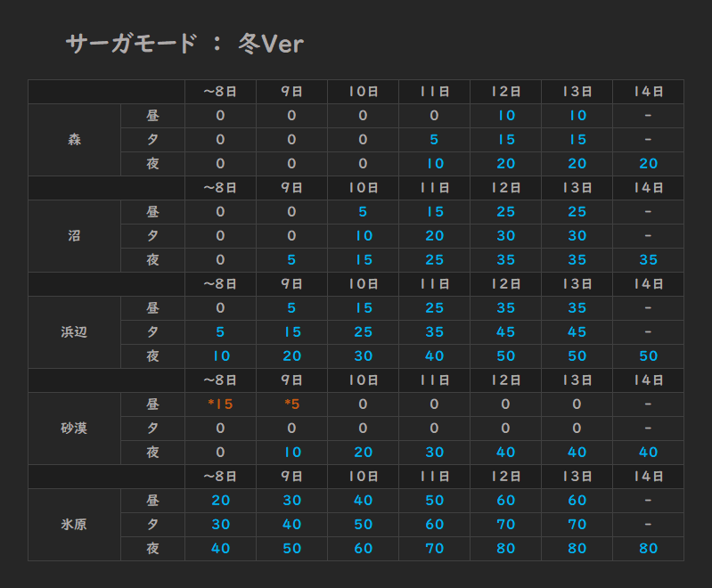Select the 森 region label cell
The image size is (712, 588).
(x=75, y=140)
